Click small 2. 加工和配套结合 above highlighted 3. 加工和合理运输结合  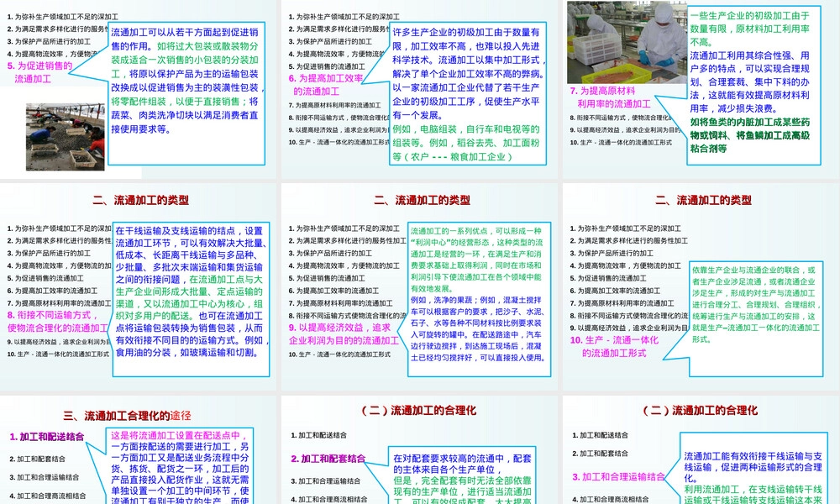coord(600,453)
